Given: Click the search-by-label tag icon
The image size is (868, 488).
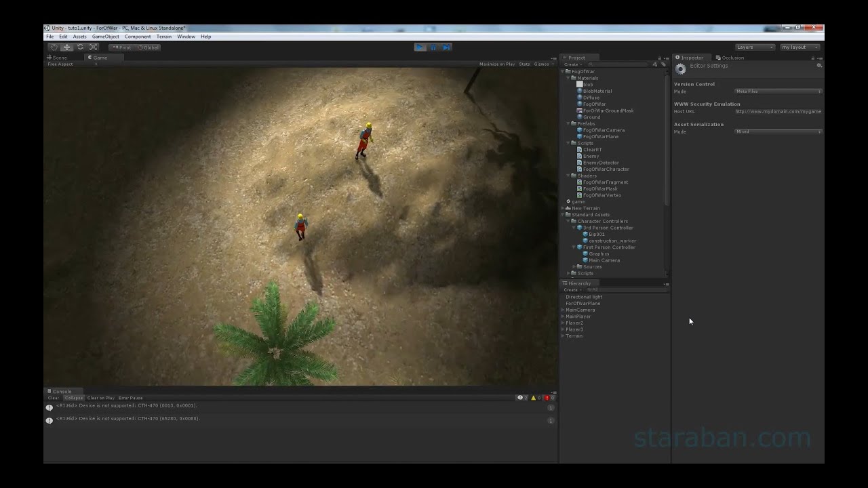Looking at the screenshot, I should click(663, 64).
